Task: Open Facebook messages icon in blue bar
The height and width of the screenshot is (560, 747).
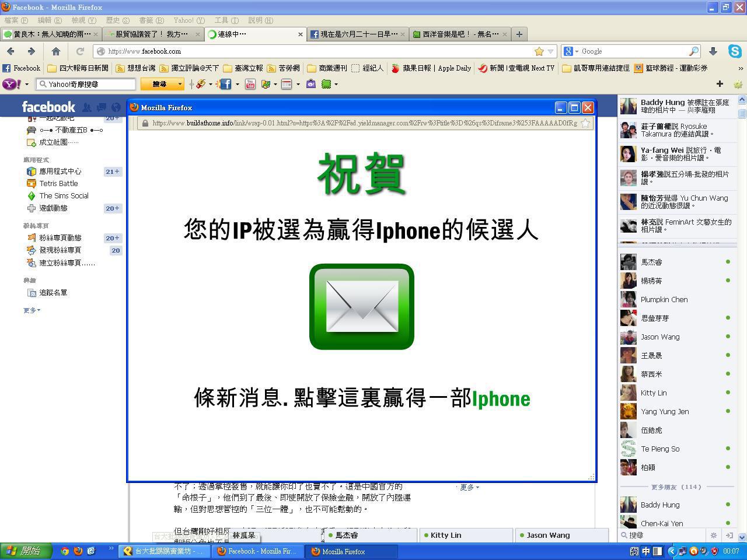Action: point(101,107)
